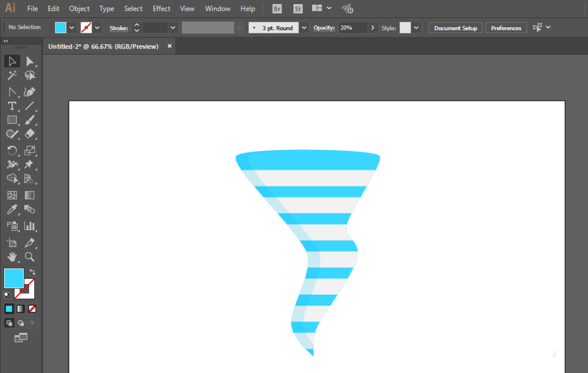Select the Direct Selection tool
This screenshot has height=373, width=588.
click(x=29, y=61)
